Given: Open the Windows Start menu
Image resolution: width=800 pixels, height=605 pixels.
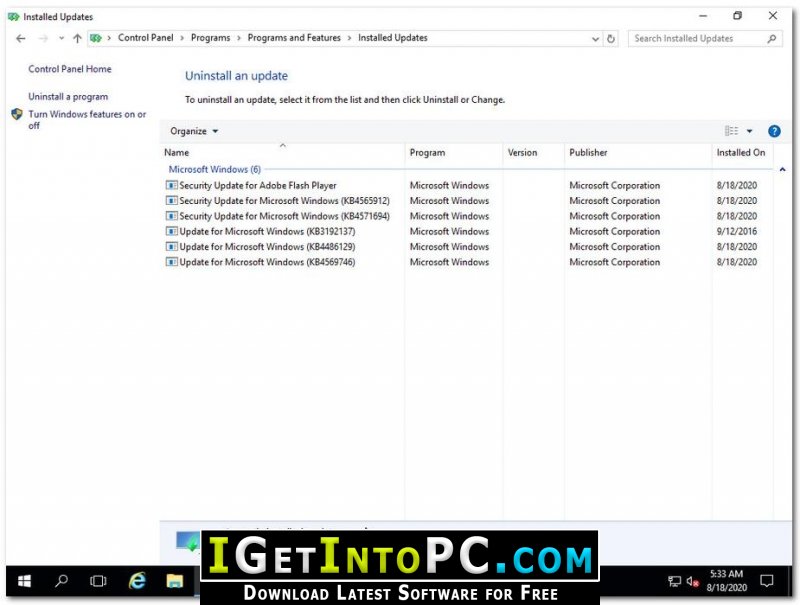Looking at the screenshot, I should pos(24,581).
